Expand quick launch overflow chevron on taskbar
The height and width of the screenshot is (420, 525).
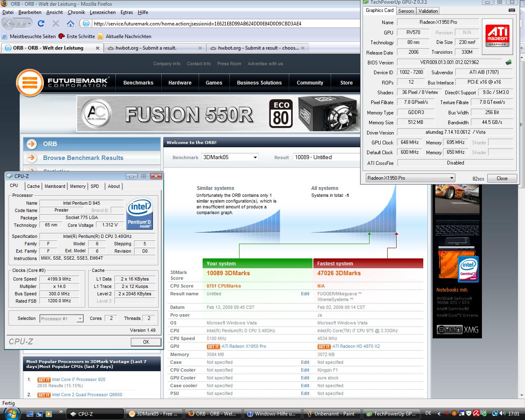tap(61, 411)
